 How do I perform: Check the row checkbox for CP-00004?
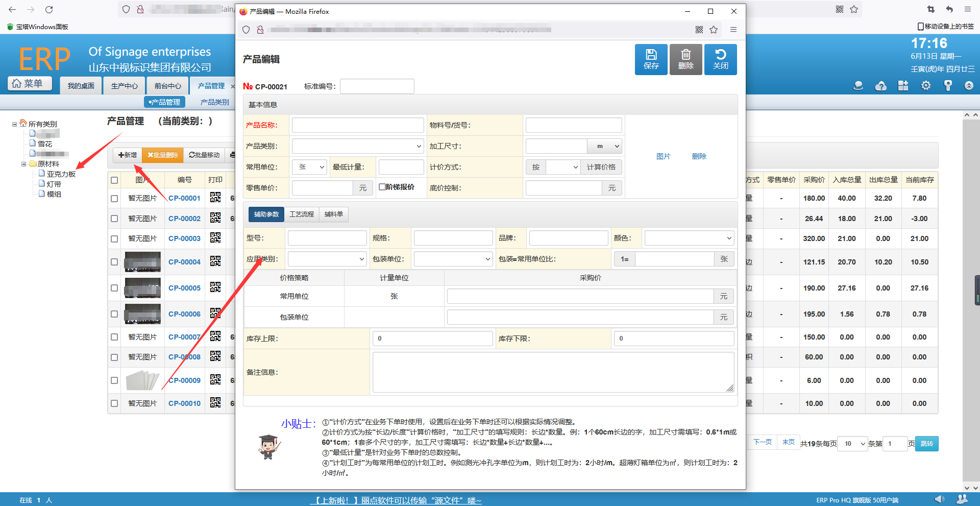(x=114, y=262)
